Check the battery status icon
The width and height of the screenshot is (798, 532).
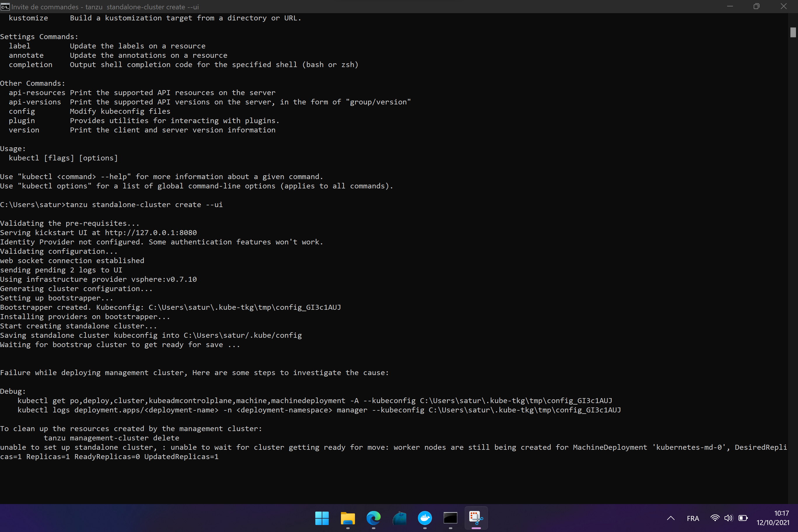click(743, 518)
